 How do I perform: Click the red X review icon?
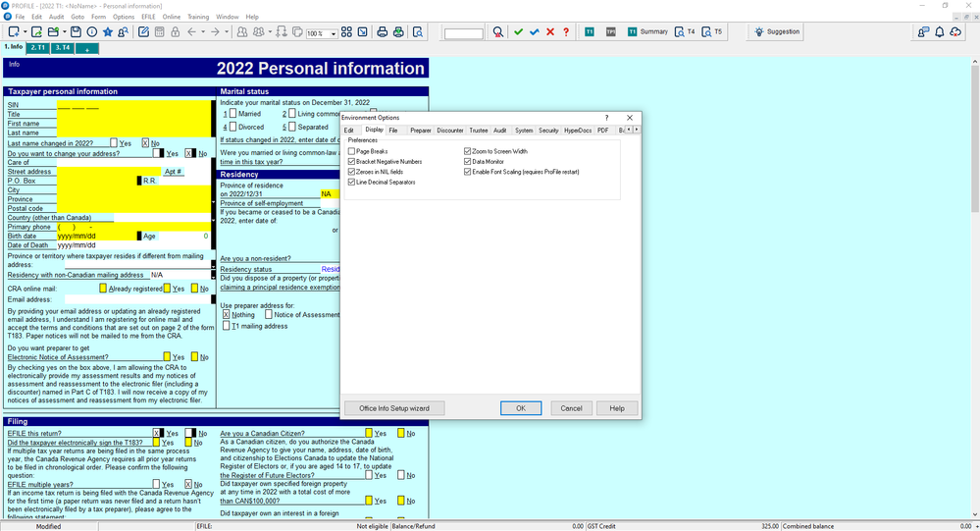point(550,31)
